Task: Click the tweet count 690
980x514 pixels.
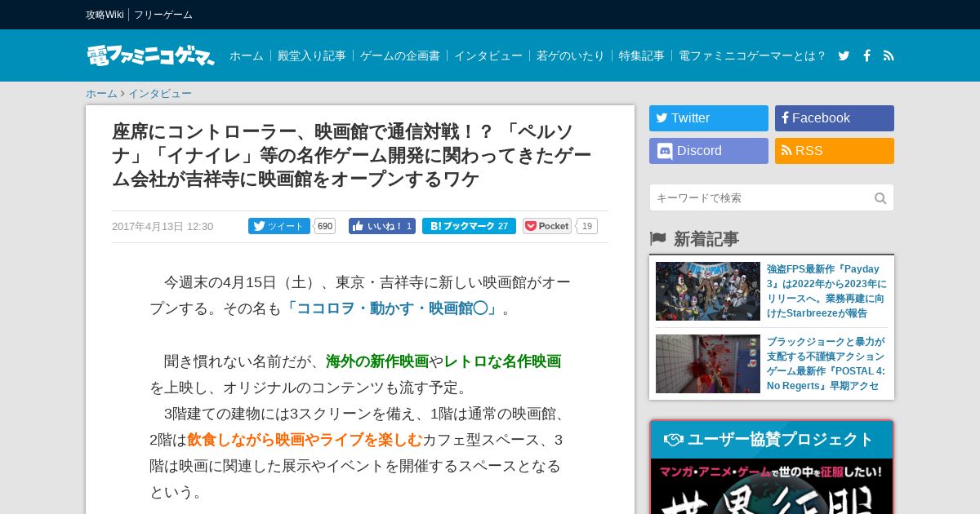Action: click(325, 226)
